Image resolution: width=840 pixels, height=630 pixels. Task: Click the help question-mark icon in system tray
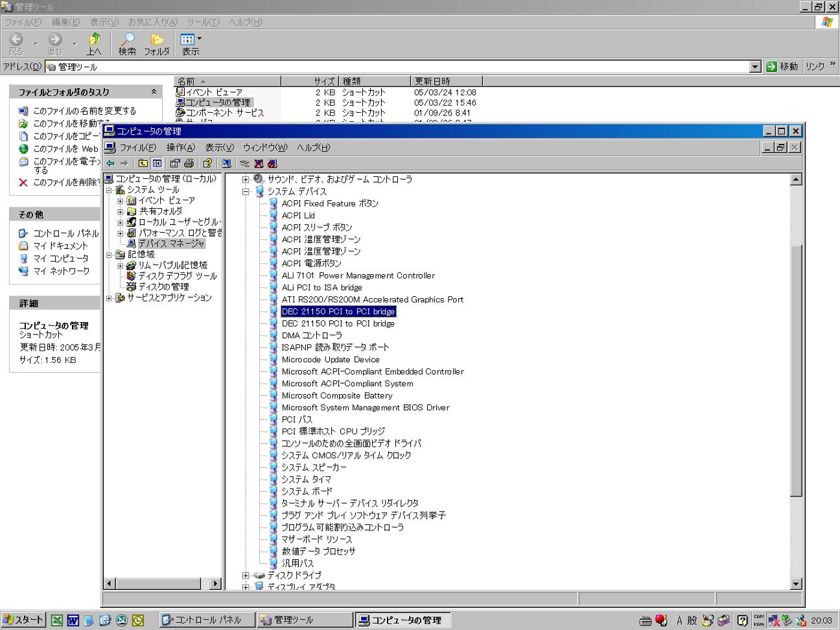(742, 620)
